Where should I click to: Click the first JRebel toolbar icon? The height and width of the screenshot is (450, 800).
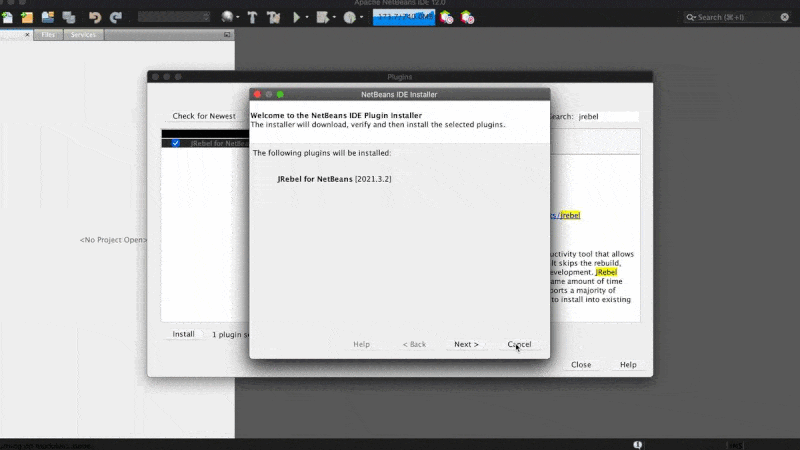446,17
